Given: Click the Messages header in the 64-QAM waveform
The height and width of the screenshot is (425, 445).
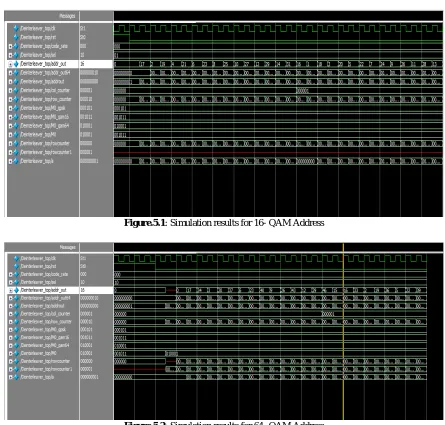Looking at the screenshot, I should (68, 247).
